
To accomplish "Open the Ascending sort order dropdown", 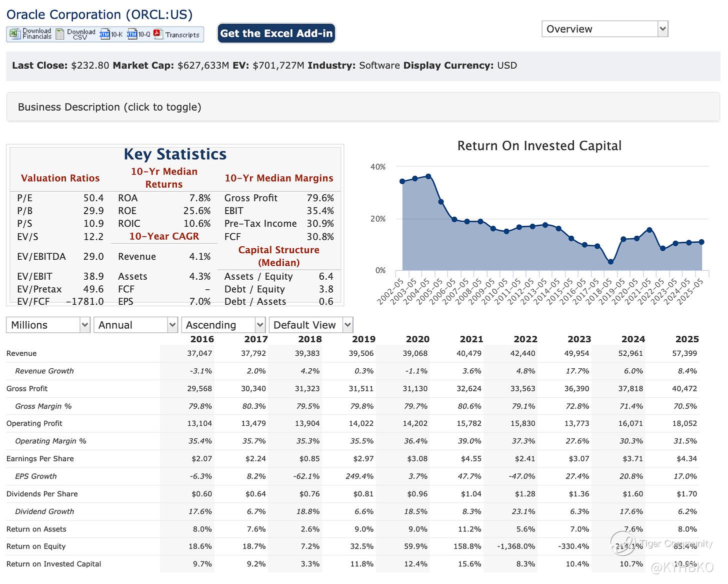I will [223, 325].
